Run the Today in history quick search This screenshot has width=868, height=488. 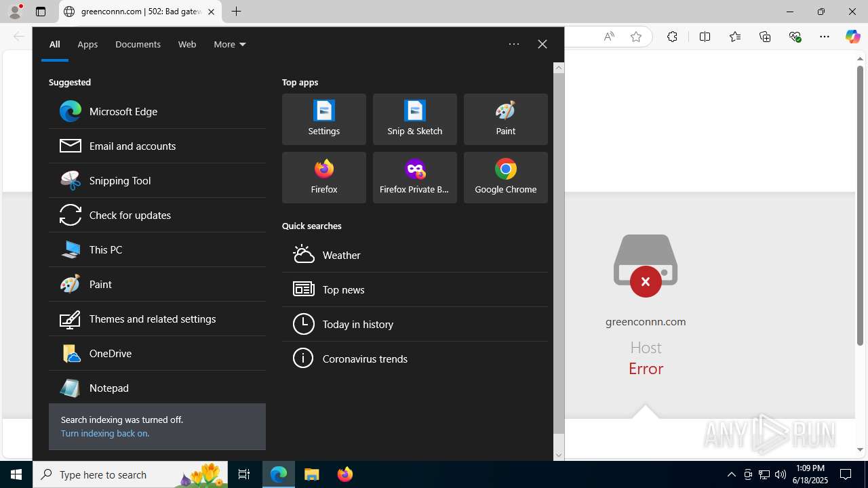tap(415, 324)
